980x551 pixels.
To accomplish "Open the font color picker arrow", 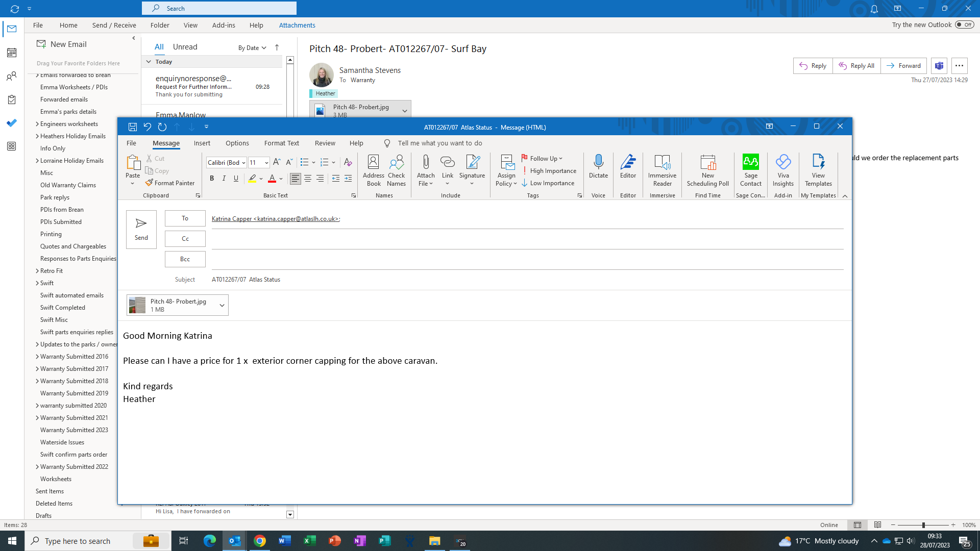I will click(x=281, y=179).
